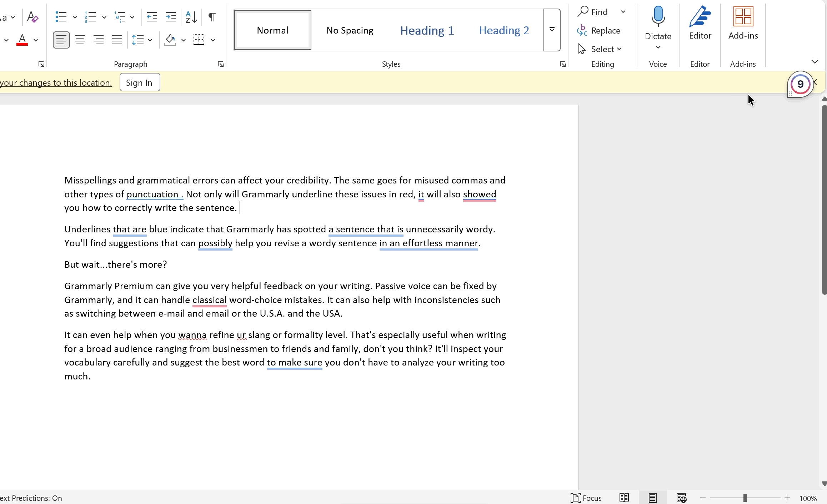
Task: Apply the Heading 1 style
Action: (x=427, y=30)
